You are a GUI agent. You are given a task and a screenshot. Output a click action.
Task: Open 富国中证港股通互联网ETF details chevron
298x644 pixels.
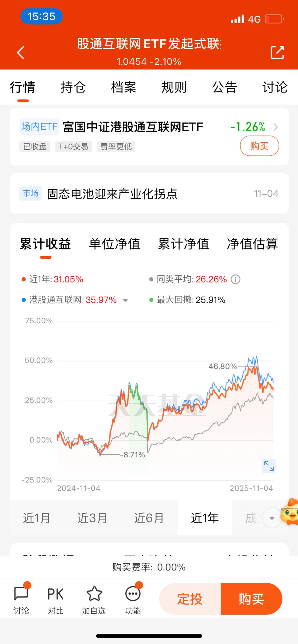pyautogui.click(x=276, y=127)
